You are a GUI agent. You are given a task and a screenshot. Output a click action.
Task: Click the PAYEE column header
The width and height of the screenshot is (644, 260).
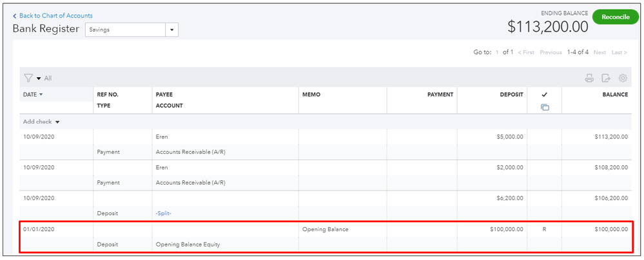pos(164,95)
